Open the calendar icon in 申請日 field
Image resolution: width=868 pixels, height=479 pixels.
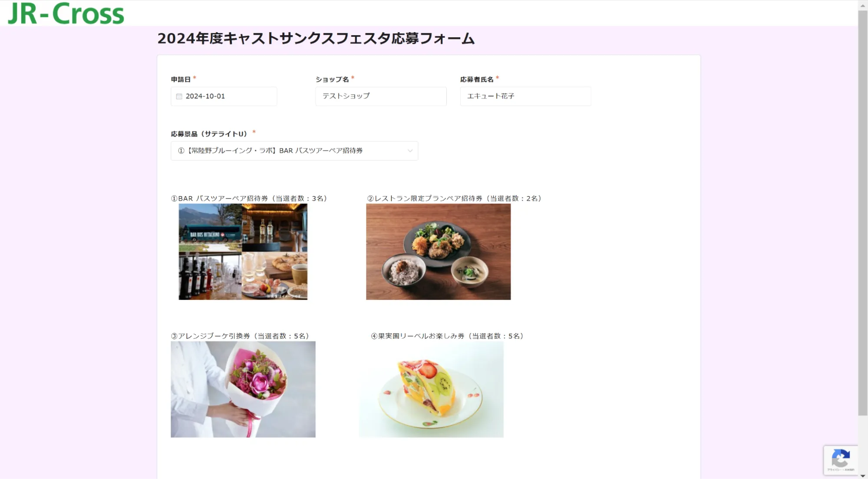tap(179, 96)
